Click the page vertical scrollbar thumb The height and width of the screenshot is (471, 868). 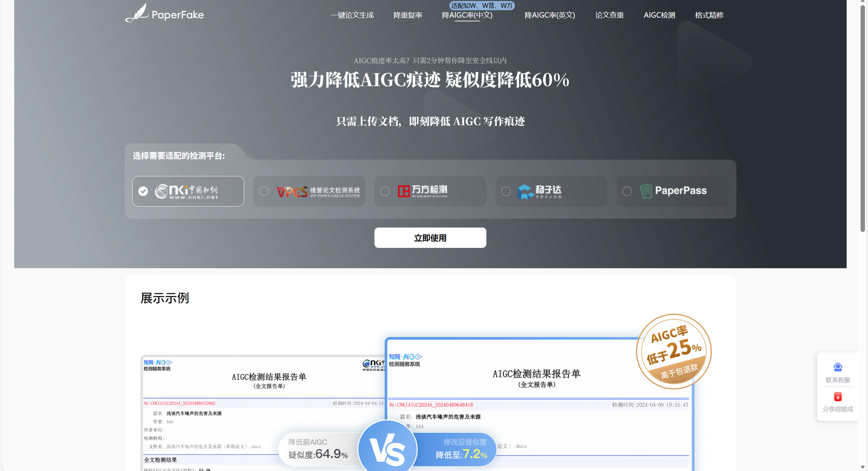coord(863,119)
